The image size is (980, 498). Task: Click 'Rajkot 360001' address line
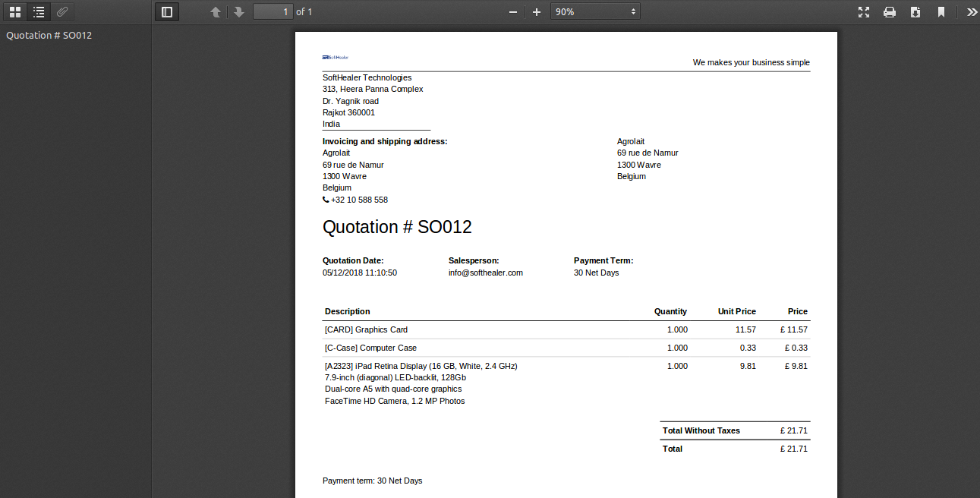pyautogui.click(x=348, y=112)
